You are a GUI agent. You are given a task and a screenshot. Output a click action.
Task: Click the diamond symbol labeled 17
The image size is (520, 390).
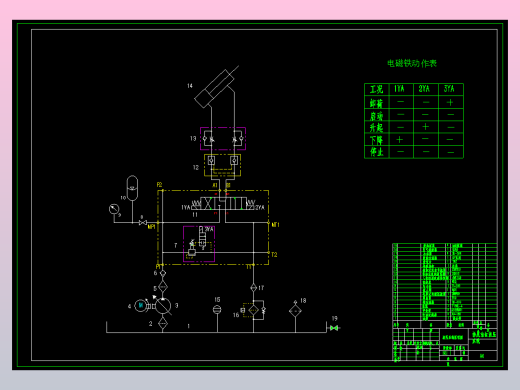tap(253, 287)
